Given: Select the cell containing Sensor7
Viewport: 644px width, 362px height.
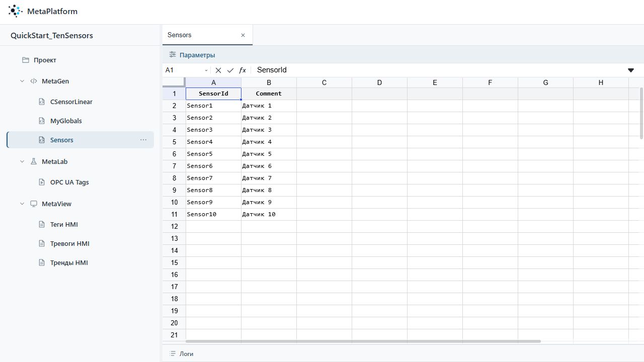Looking at the screenshot, I should [x=213, y=178].
